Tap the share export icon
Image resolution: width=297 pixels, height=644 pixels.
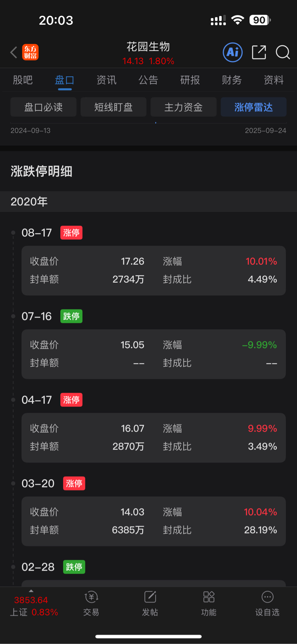click(259, 52)
